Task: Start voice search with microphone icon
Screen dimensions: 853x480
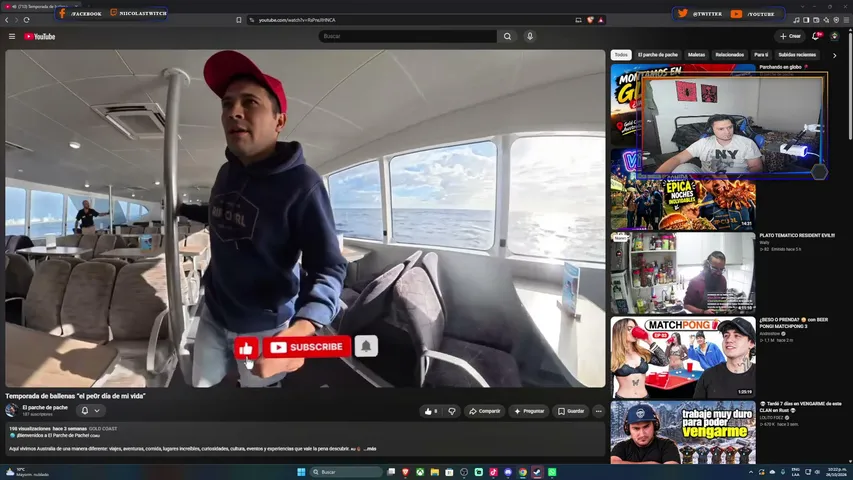Action: click(x=529, y=36)
